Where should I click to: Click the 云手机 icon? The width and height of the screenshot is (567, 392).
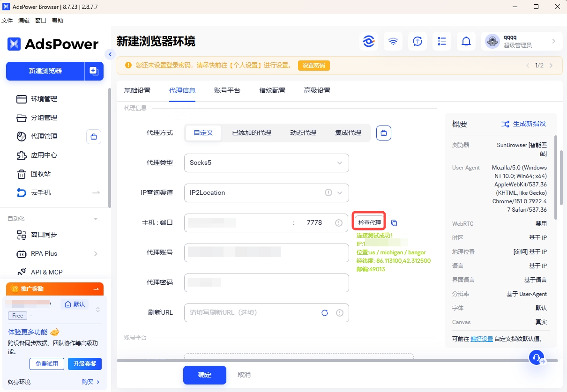(21, 192)
